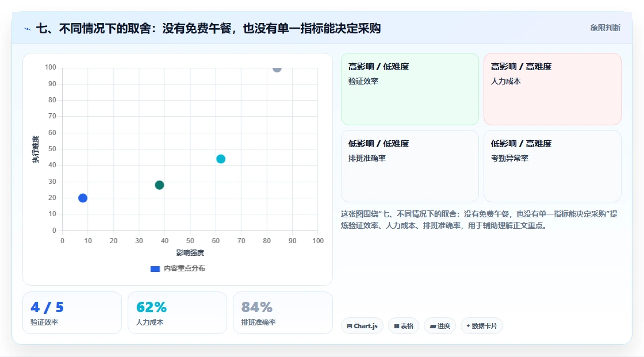Click the 内容重点分布 legend label

coord(185,268)
